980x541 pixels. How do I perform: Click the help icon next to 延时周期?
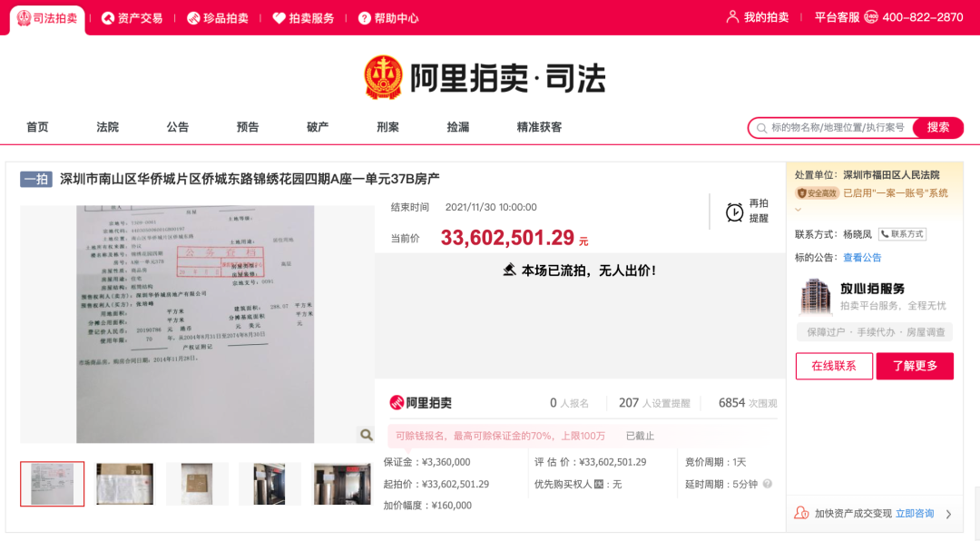pos(768,484)
